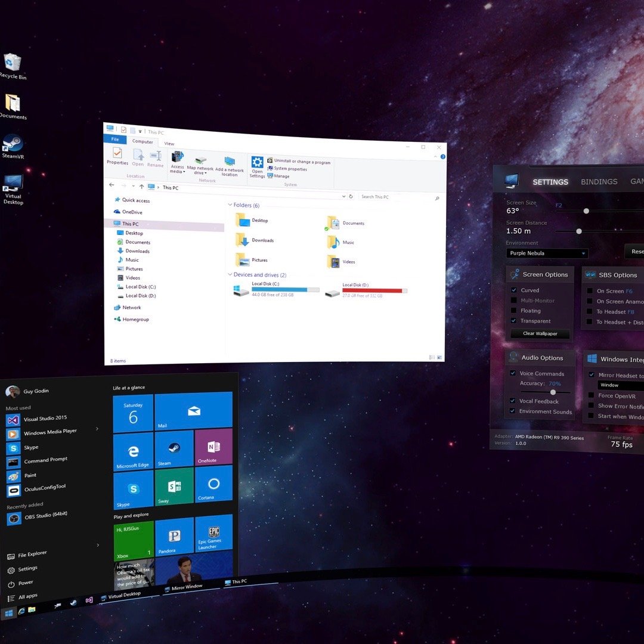Open Settings in Start menu

[23, 569]
